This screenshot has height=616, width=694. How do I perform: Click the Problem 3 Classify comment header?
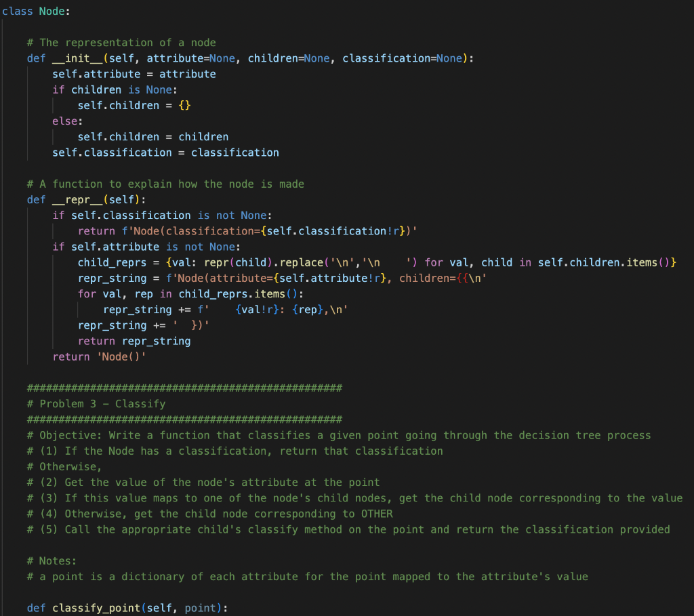point(97,403)
